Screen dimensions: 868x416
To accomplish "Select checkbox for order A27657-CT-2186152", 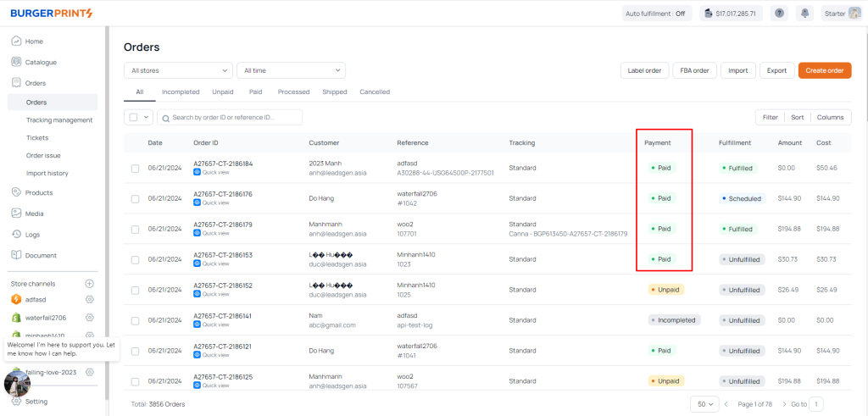I will pyautogui.click(x=135, y=290).
